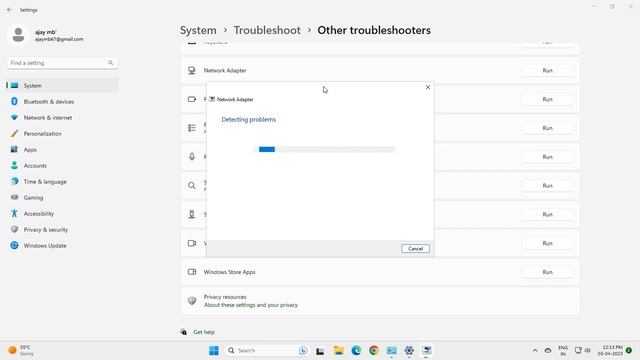Click the Detecting problems progress bar
Screen dimensions: 640x360
[324, 149]
